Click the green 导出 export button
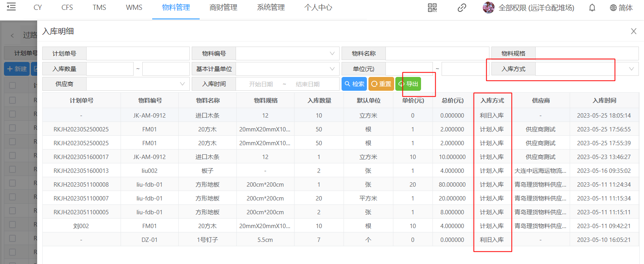The height and width of the screenshot is (264, 644). tap(408, 84)
